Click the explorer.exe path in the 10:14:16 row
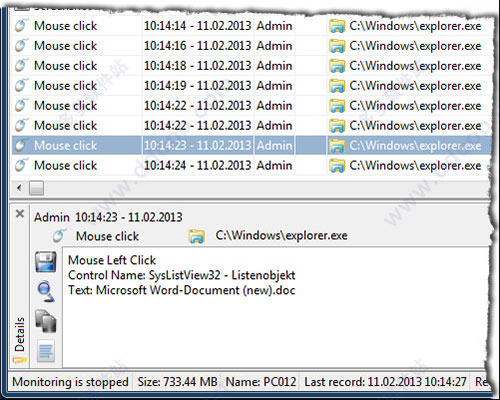 (415, 46)
